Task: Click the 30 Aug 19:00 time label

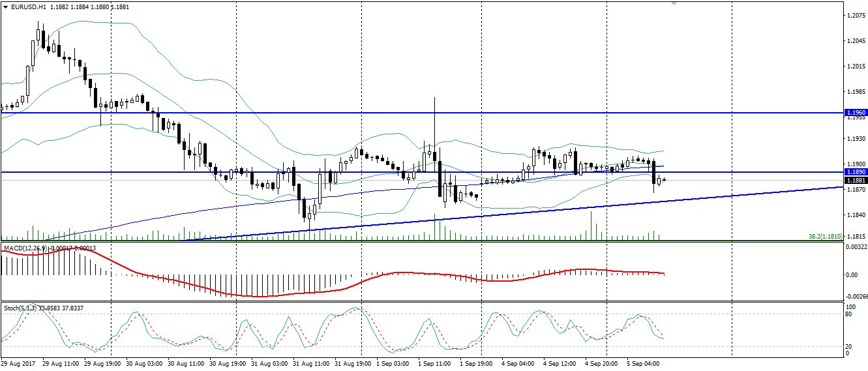Action: [x=228, y=363]
